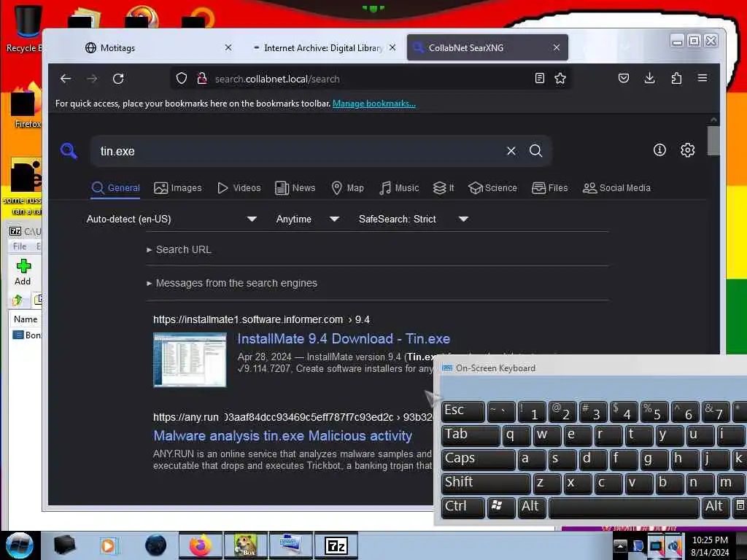Click the spacebar on the On-Screen Keyboard
Image resolution: width=747 pixels, height=560 pixels.
pos(624,507)
